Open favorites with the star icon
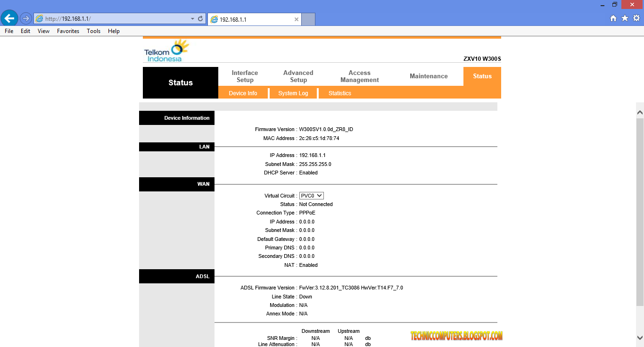This screenshot has height=347, width=644. pos(624,18)
